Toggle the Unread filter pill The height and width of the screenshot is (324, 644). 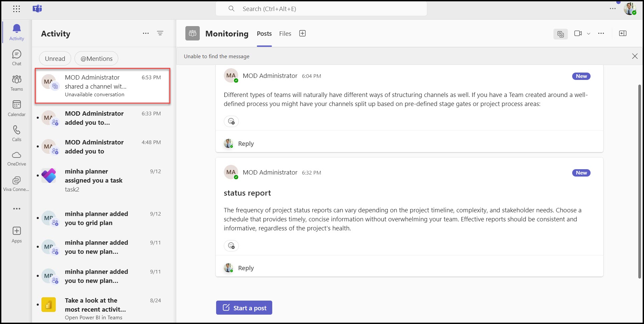coord(55,59)
